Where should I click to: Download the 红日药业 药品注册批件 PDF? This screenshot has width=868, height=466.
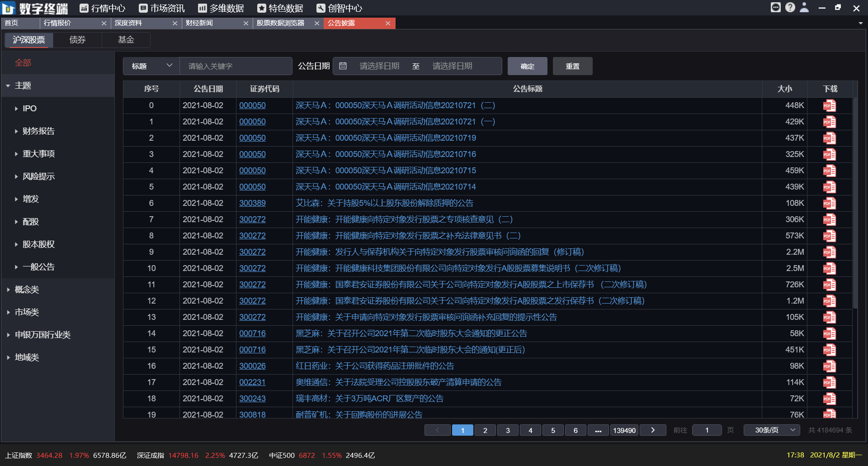click(829, 366)
